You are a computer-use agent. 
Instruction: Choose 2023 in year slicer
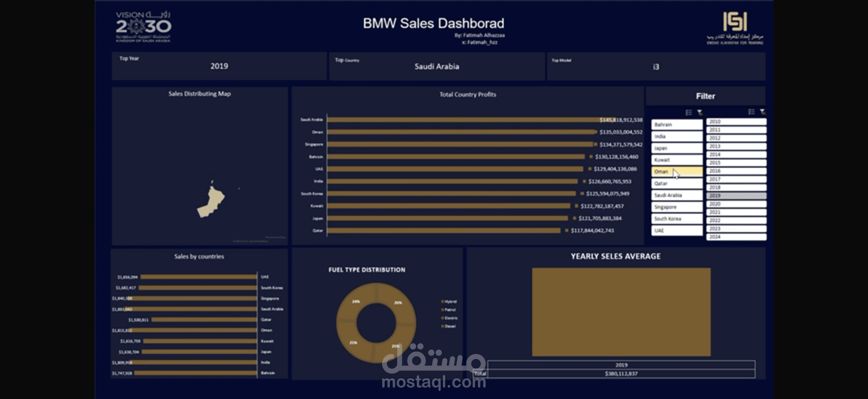[x=736, y=229]
